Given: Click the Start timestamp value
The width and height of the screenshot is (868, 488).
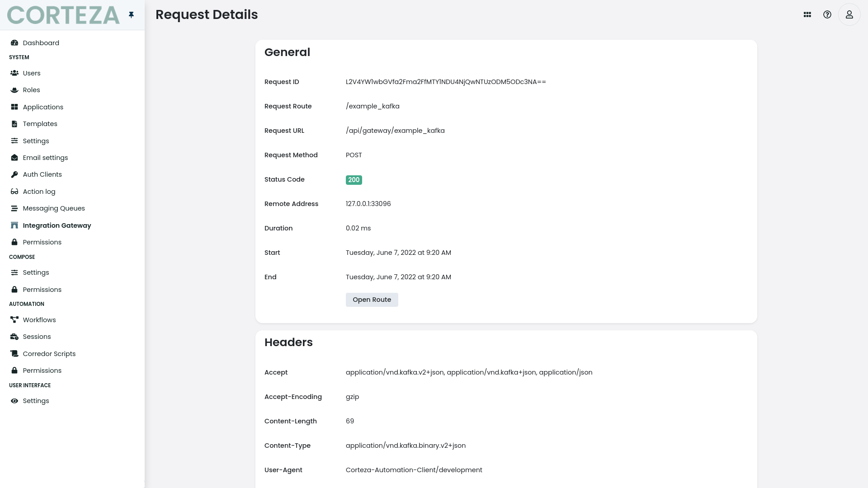Looking at the screenshot, I should click(x=398, y=253).
